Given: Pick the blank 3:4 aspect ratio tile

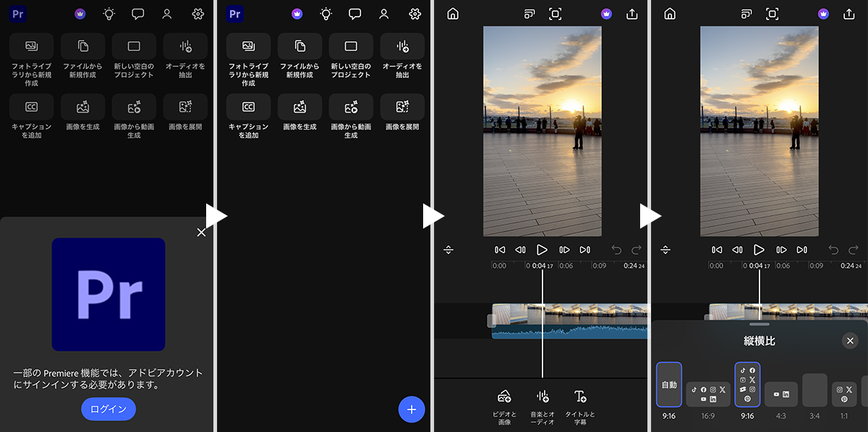Looking at the screenshot, I should 814,390.
